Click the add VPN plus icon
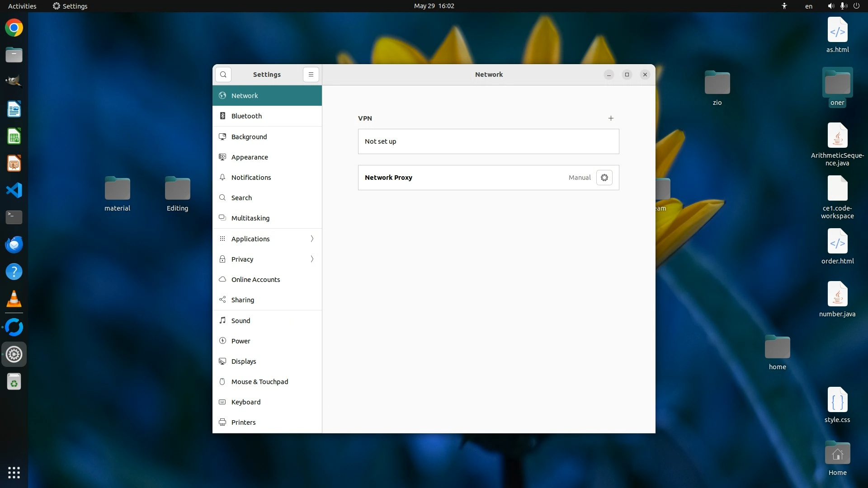 click(x=611, y=118)
